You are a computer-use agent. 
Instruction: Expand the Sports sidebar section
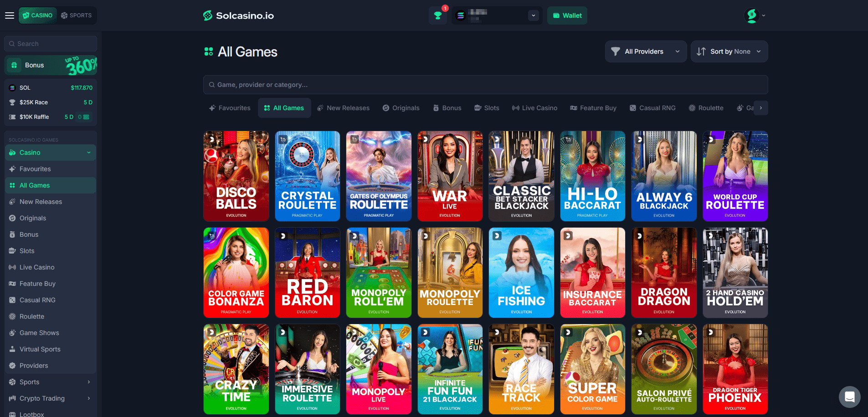(89, 382)
